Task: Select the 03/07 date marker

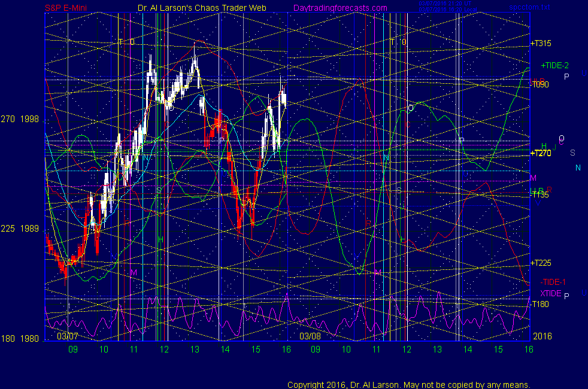Action: pos(68,336)
